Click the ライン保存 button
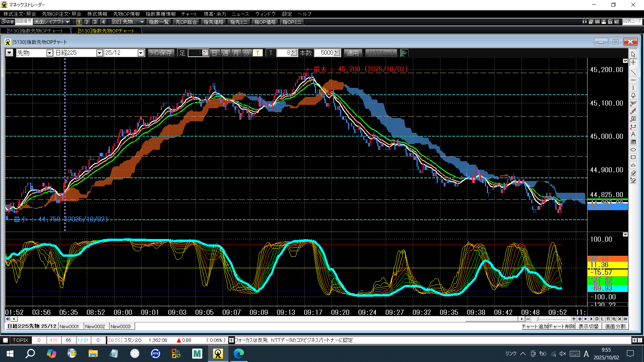 pos(161,53)
